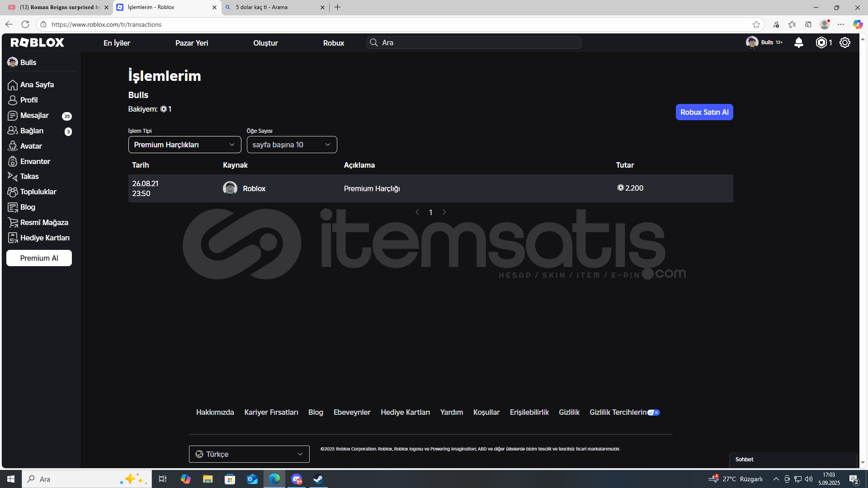This screenshot has width=868, height=488.
Task: Open En İyiler nav menu
Action: [117, 43]
